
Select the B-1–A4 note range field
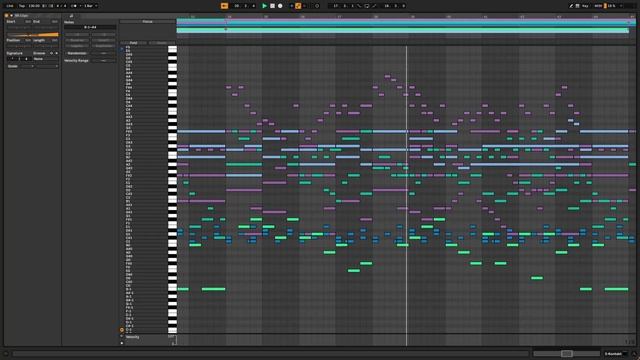tap(90, 27)
